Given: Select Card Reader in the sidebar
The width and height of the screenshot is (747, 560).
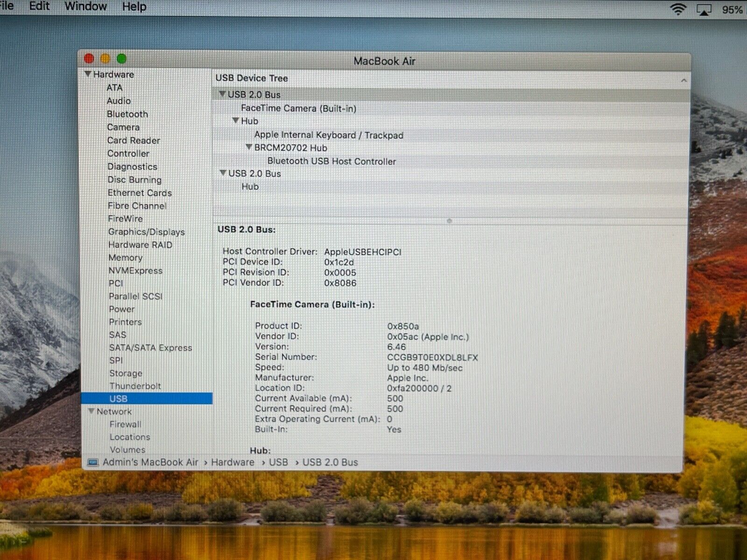Looking at the screenshot, I should (134, 140).
